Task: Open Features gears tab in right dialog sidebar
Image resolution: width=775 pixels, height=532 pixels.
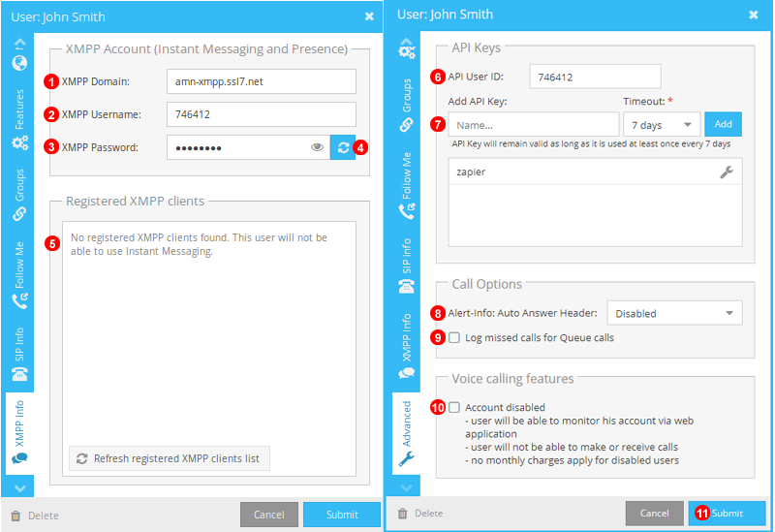Action: point(407,51)
